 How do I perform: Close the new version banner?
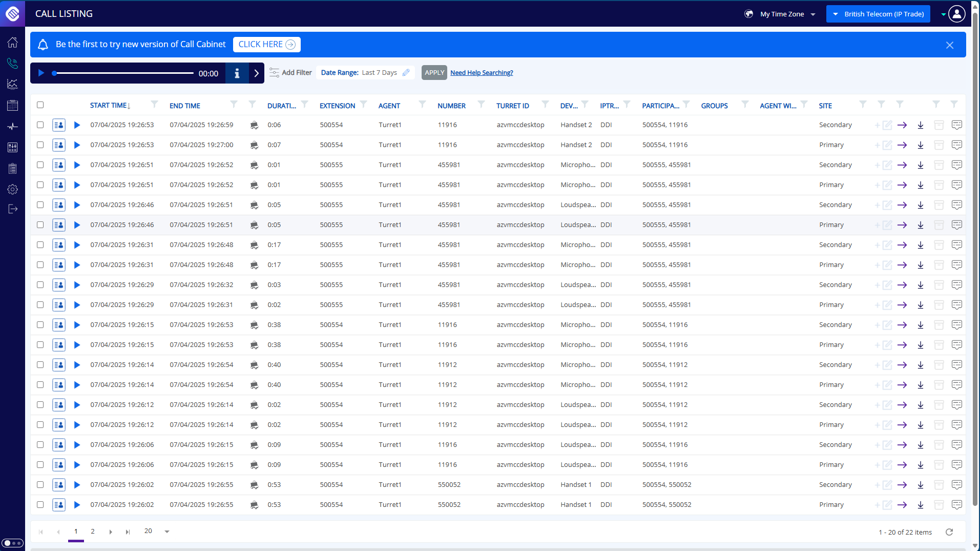949,45
